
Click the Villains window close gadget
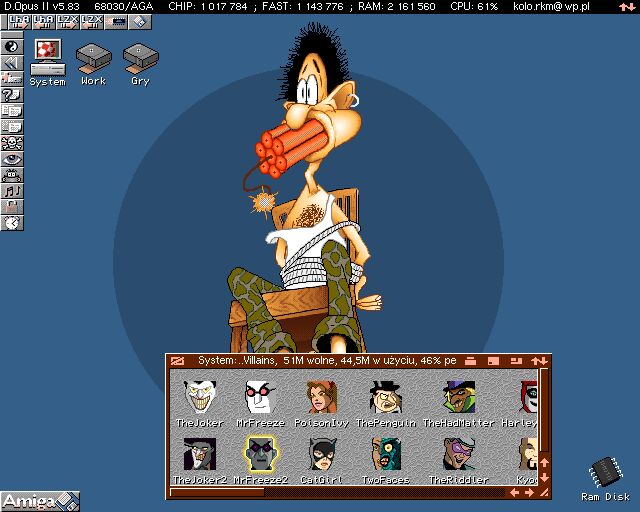[178, 361]
